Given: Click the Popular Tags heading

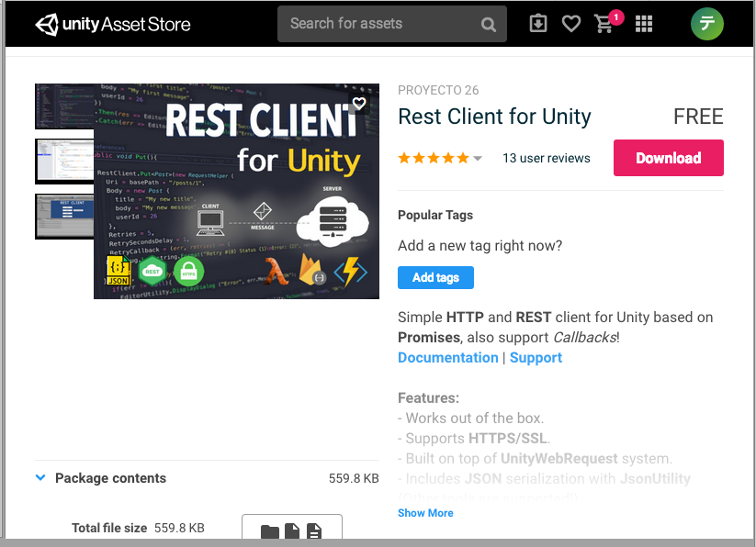Looking at the screenshot, I should pos(434,216).
